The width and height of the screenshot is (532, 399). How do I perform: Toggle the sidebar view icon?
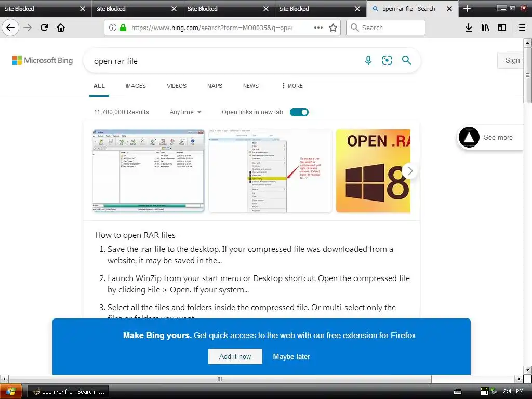[502, 28]
